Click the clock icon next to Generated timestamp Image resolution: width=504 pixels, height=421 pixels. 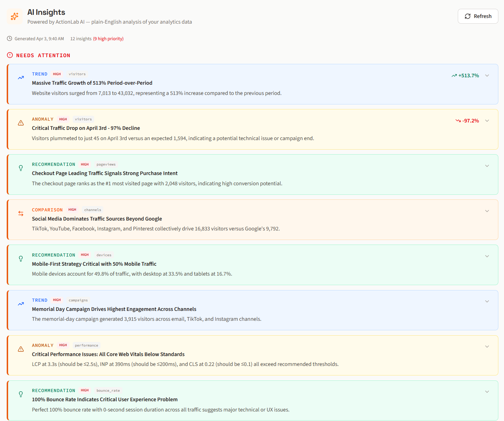click(9, 38)
